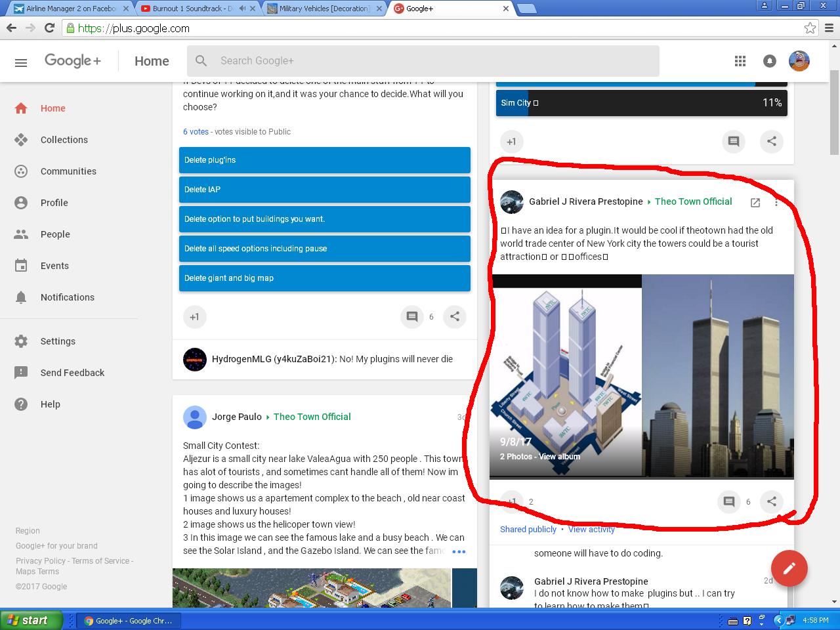Image resolution: width=840 pixels, height=630 pixels.
Task: Open comments on the plugin deletion poll
Action: pyautogui.click(x=412, y=316)
